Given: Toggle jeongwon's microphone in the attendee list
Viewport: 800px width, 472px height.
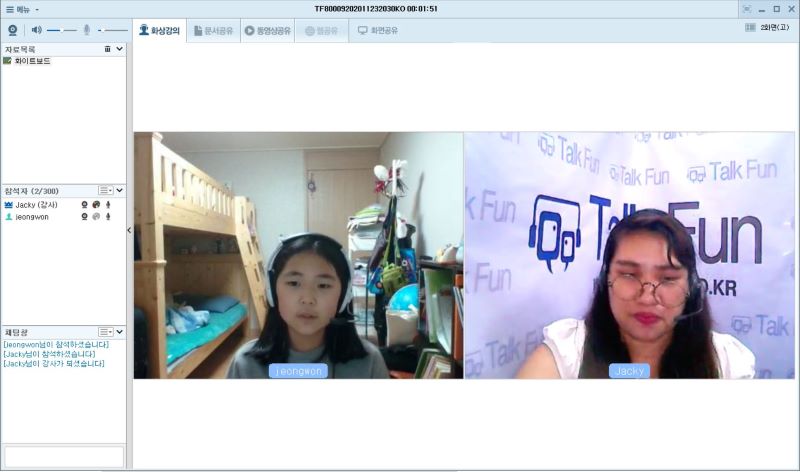Looking at the screenshot, I should click(x=108, y=216).
